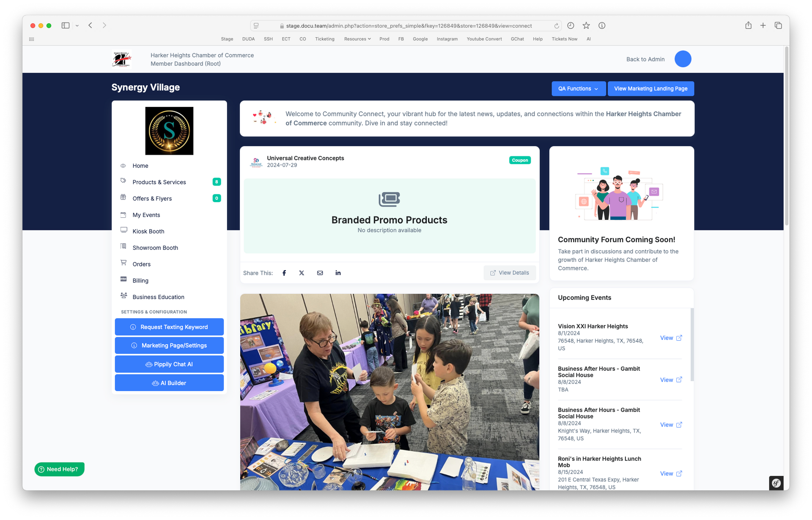Click the Back to Admin link
The image size is (812, 520).
645,60
